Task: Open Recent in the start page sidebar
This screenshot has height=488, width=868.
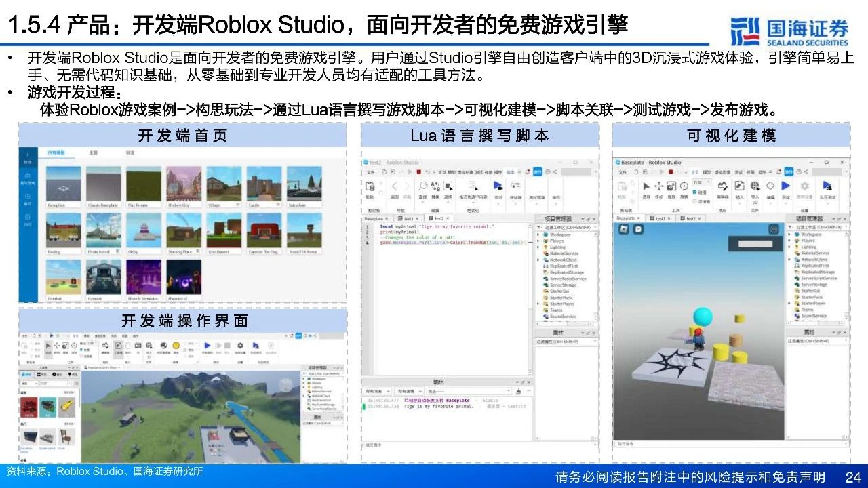Action: pos(28,199)
